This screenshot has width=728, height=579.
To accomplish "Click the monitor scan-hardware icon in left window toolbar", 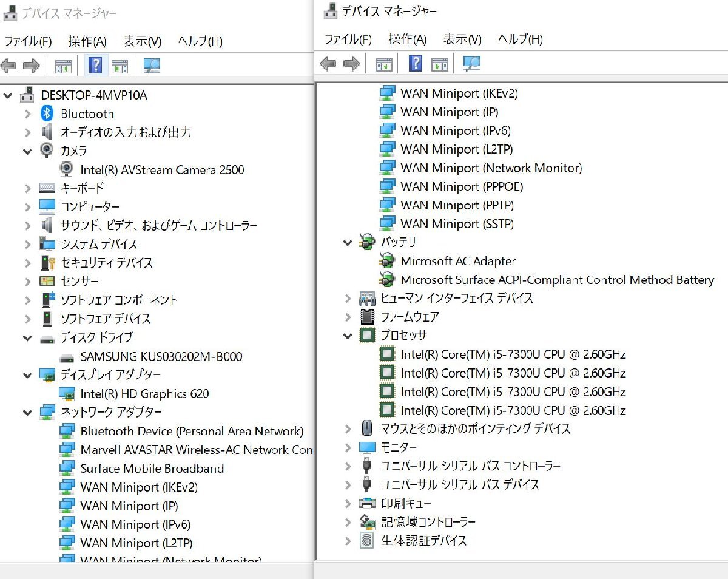I will click(x=152, y=66).
